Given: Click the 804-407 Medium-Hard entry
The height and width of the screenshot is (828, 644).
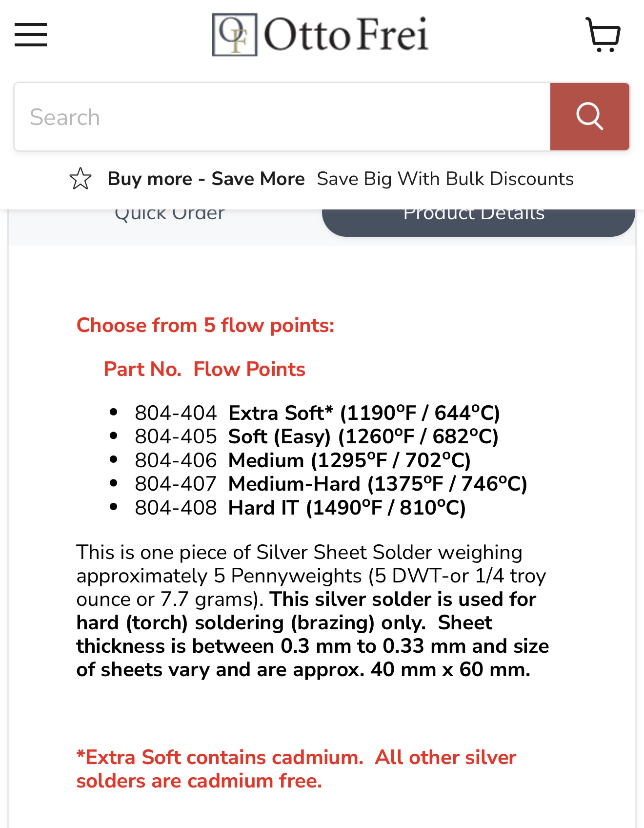Looking at the screenshot, I should point(331,484).
